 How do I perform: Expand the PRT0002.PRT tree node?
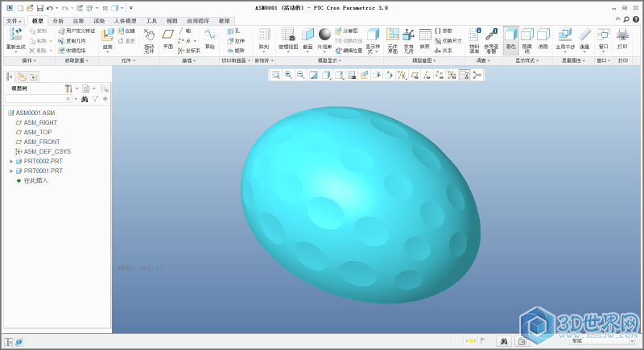point(11,161)
